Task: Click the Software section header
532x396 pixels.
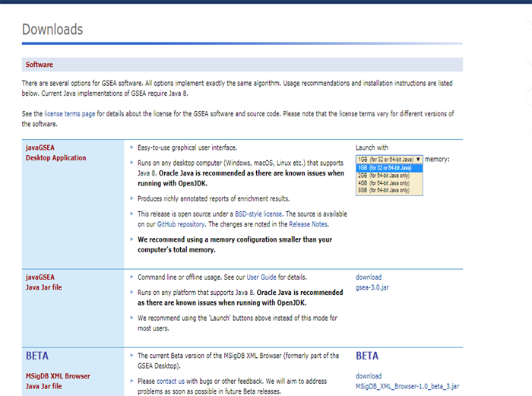Action: click(x=242, y=65)
